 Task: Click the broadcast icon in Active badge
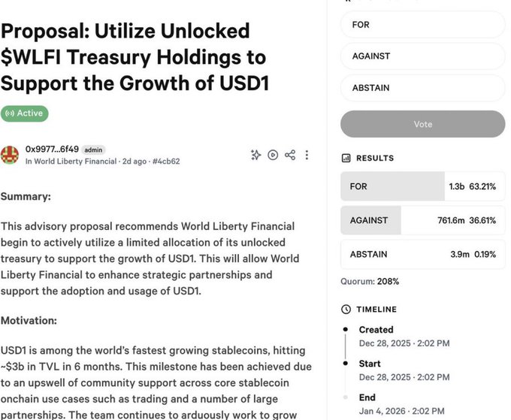[x=10, y=113]
